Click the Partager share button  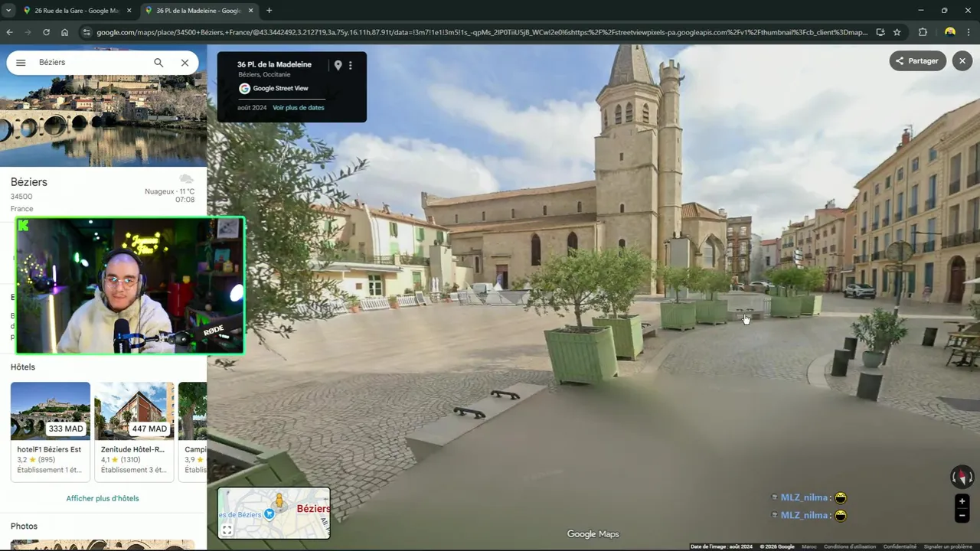917,61
